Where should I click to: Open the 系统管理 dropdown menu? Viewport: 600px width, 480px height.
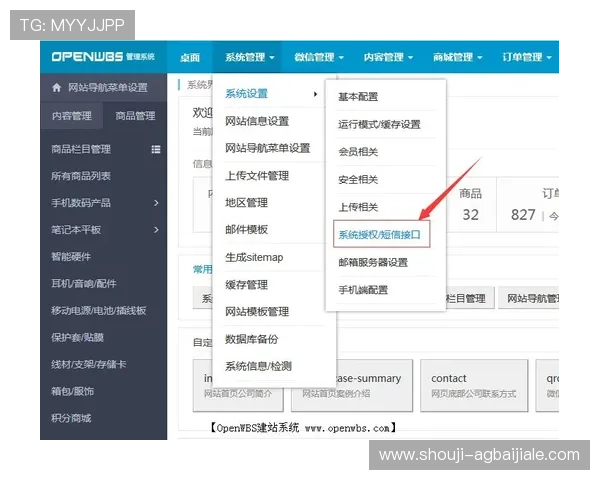[x=249, y=57]
